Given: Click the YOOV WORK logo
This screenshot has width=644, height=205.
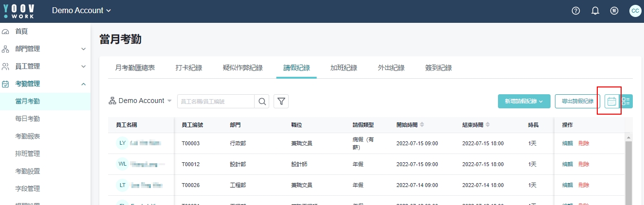Looking at the screenshot, I should pos(19,10).
